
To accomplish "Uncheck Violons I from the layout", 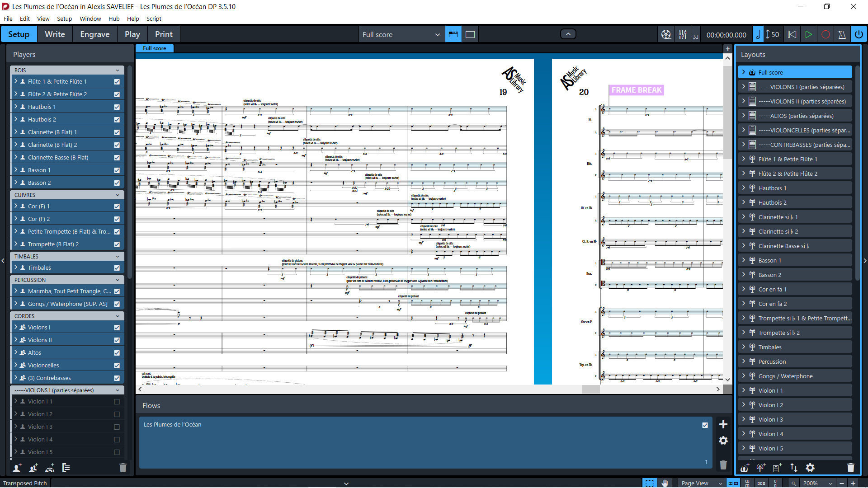I will tap(117, 328).
